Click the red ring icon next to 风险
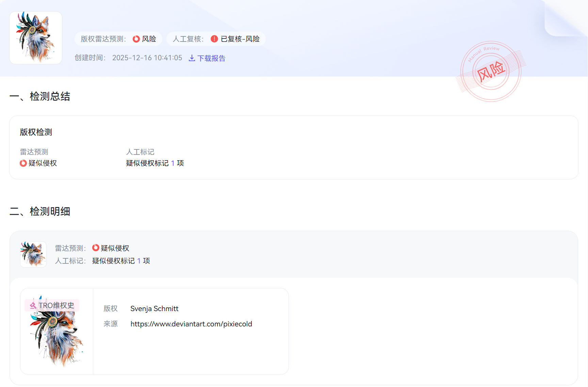The height and width of the screenshot is (387, 588). 136,39
